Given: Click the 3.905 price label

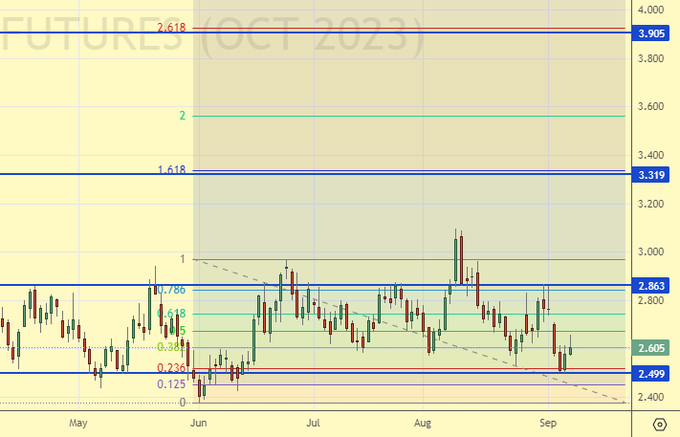Looking at the screenshot, I should (654, 33).
